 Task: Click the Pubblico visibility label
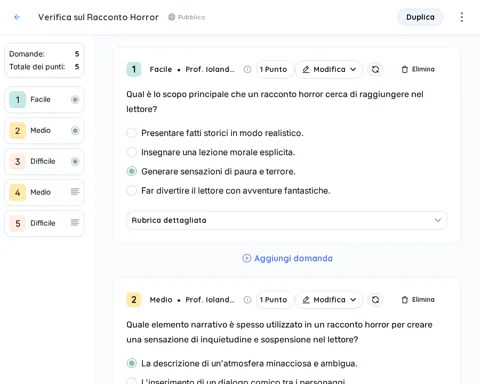coord(191,17)
